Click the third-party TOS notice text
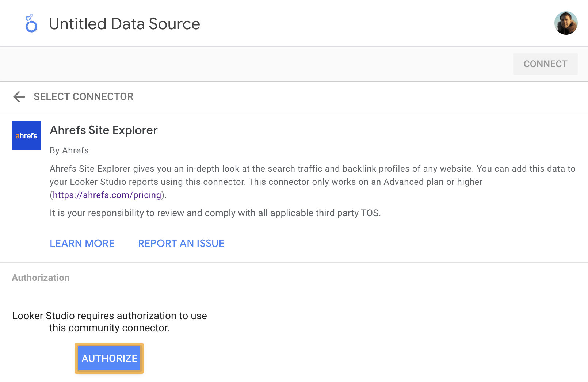 coord(215,213)
